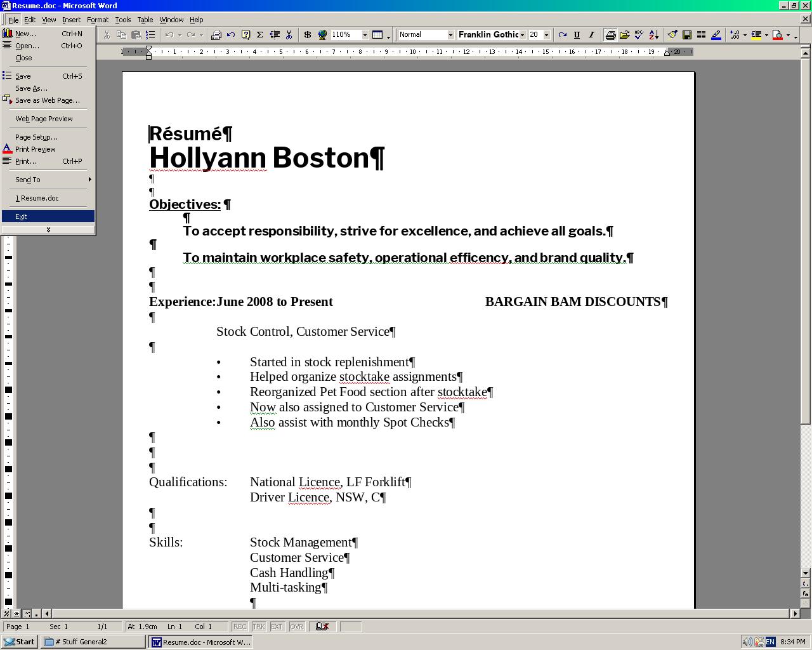Click the currency dollar sign icon
The image size is (812, 650).
308,35
